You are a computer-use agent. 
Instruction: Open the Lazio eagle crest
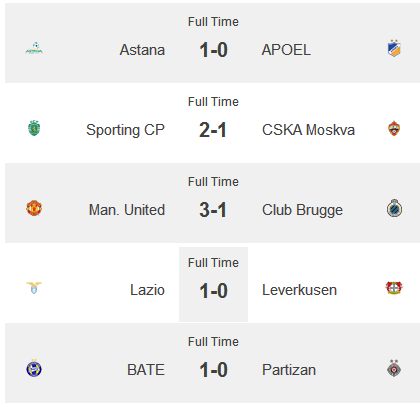pos(34,288)
